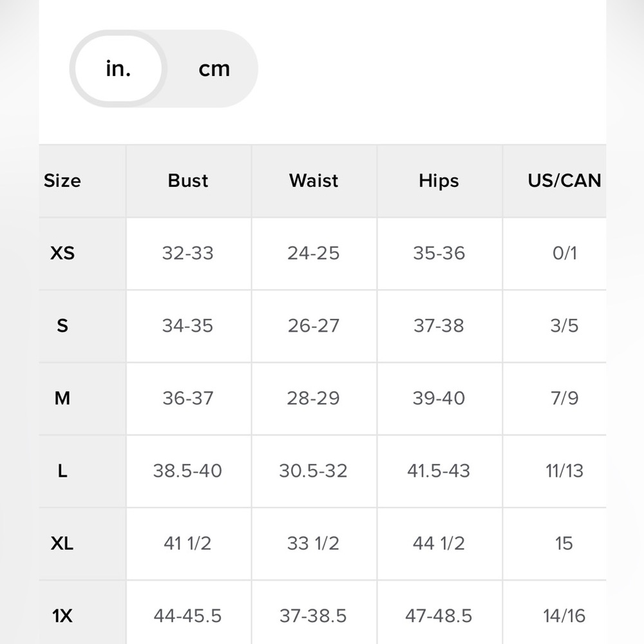Click the Waist column header
The height and width of the screenshot is (644, 644).
[314, 181]
